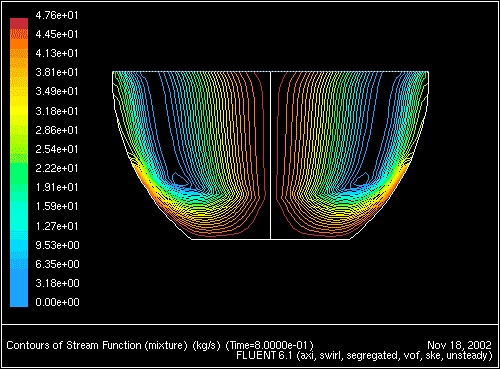This screenshot has width=500, height=369.
Task: Click the small closed contour loop in left half
Action: coord(180,179)
